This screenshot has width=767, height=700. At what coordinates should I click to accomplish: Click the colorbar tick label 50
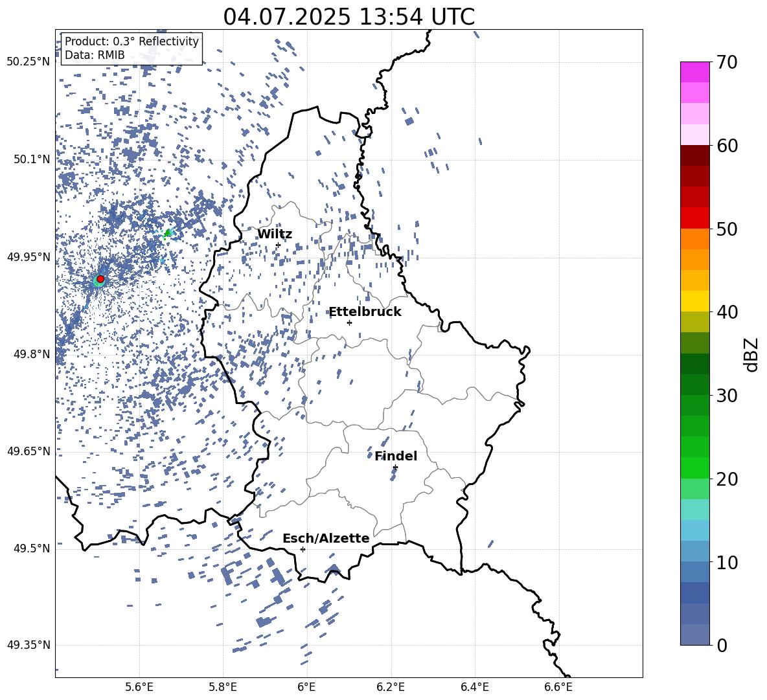click(x=727, y=229)
